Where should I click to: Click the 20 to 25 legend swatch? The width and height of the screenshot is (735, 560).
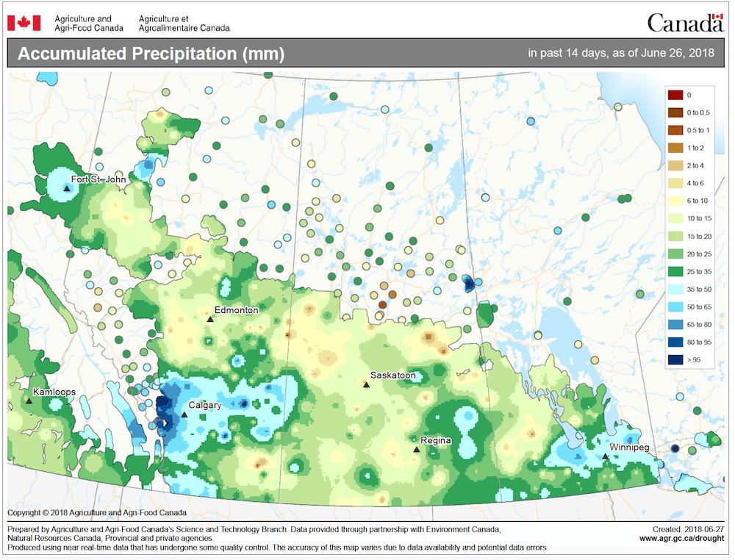[675, 254]
